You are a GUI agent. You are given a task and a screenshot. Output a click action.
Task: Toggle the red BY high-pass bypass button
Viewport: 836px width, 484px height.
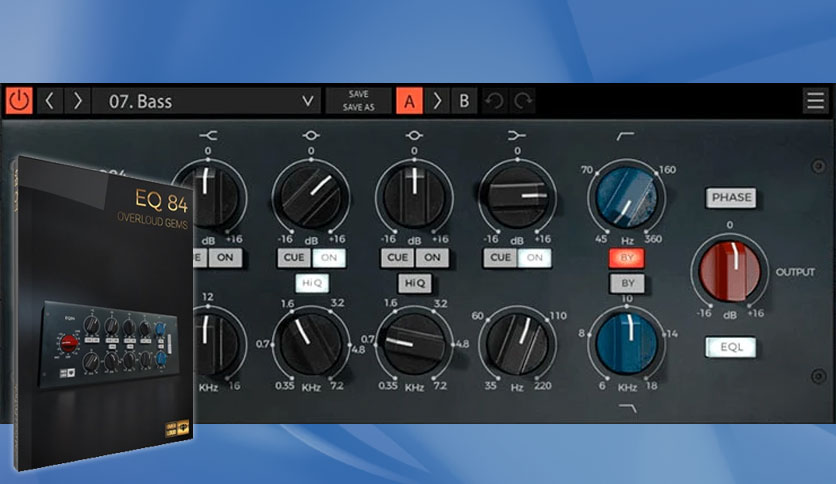[x=627, y=258]
